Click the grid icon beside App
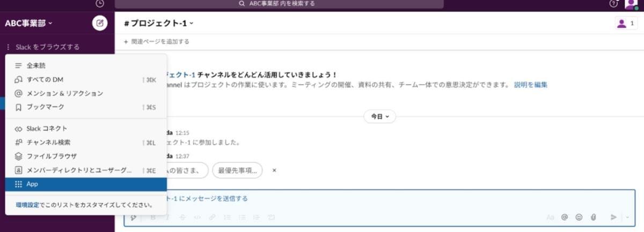Image resolution: width=644 pixels, height=232 pixels. 18,184
